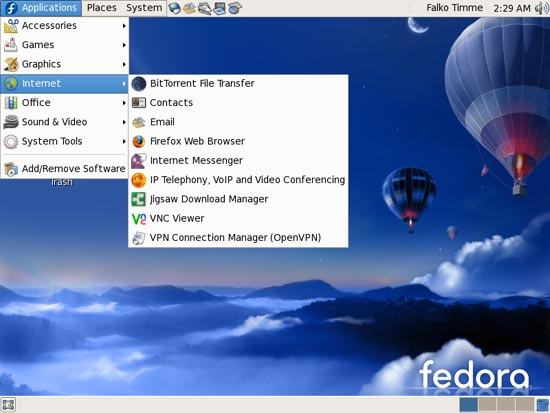The height and width of the screenshot is (413, 550).
Task: Click VNC Viewer logo icon
Action: coord(139,219)
